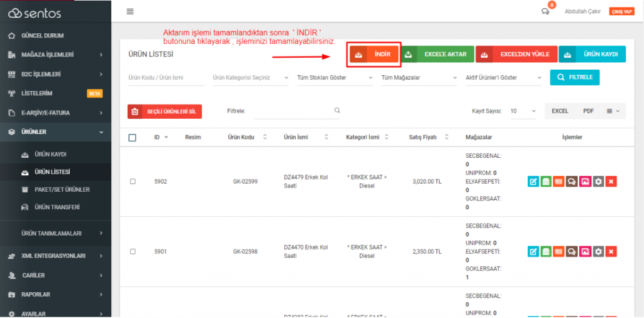Tick the checkbox for product 5901

click(x=133, y=251)
